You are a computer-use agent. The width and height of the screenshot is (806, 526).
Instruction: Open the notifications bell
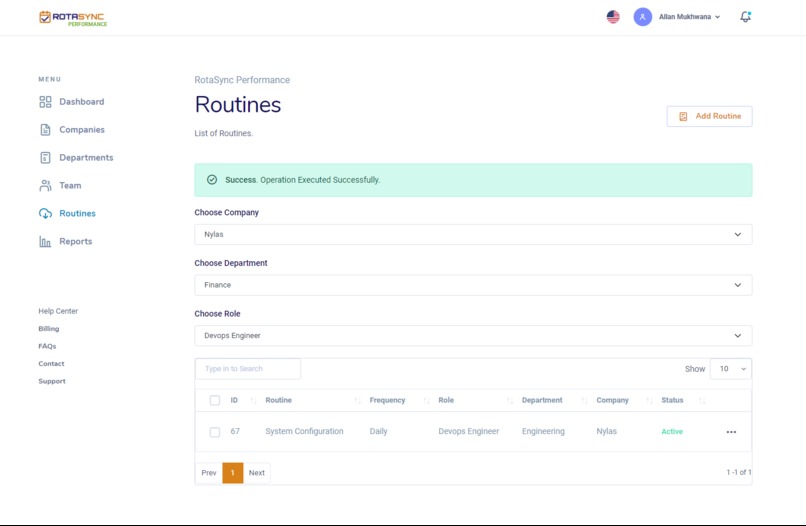point(745,17)
